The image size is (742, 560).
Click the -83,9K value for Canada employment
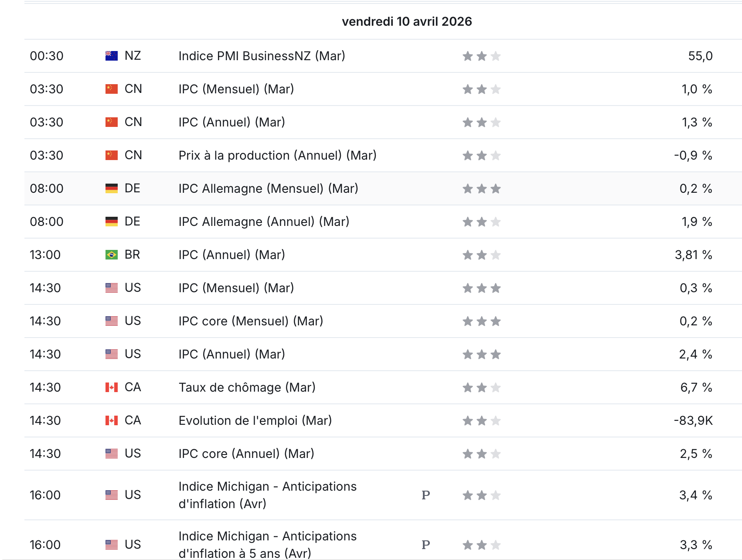pyautogui.click(x=693, y=420)
